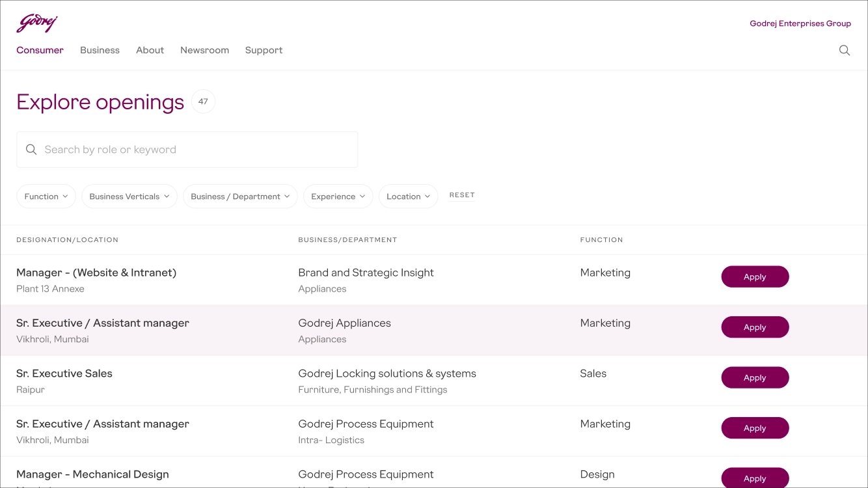Viewport: 868px width, 488px height.
Task: Click the magnifier icon inside the search field
Action: tap(31, 149)
